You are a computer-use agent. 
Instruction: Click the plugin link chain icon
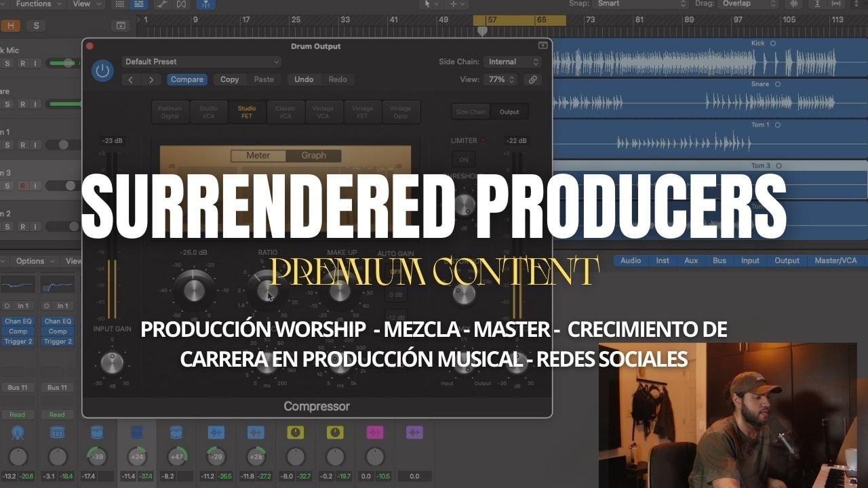[532, 79]
